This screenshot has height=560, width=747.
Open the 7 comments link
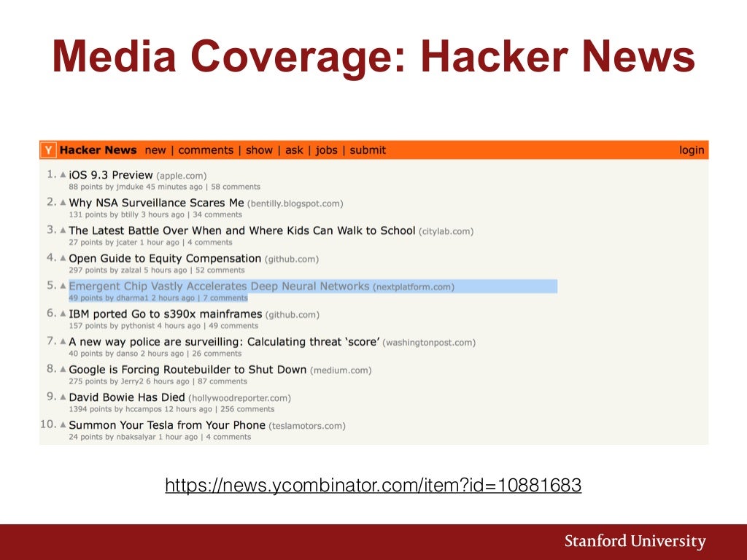point(225,298)
